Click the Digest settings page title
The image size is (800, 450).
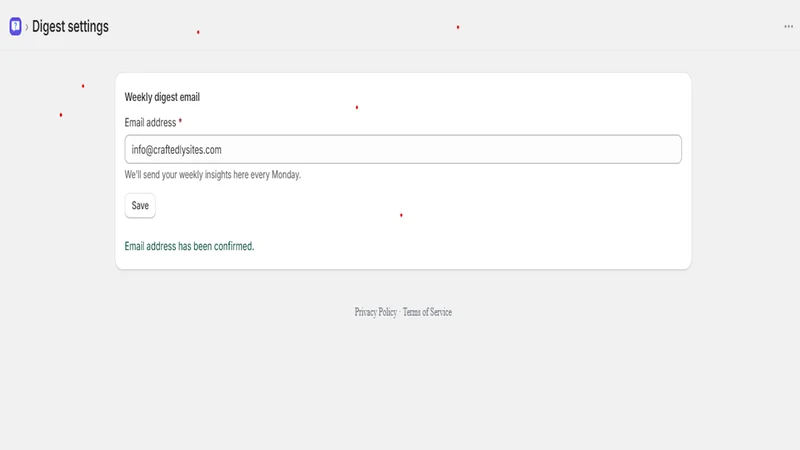[x=70, y=27]
